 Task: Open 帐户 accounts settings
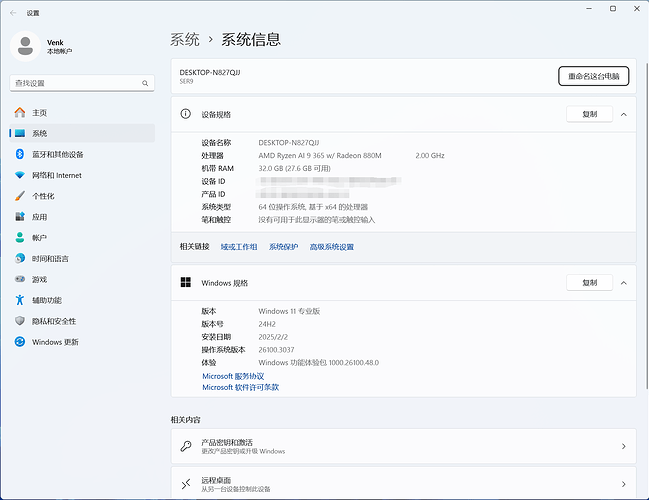[39, 238]
